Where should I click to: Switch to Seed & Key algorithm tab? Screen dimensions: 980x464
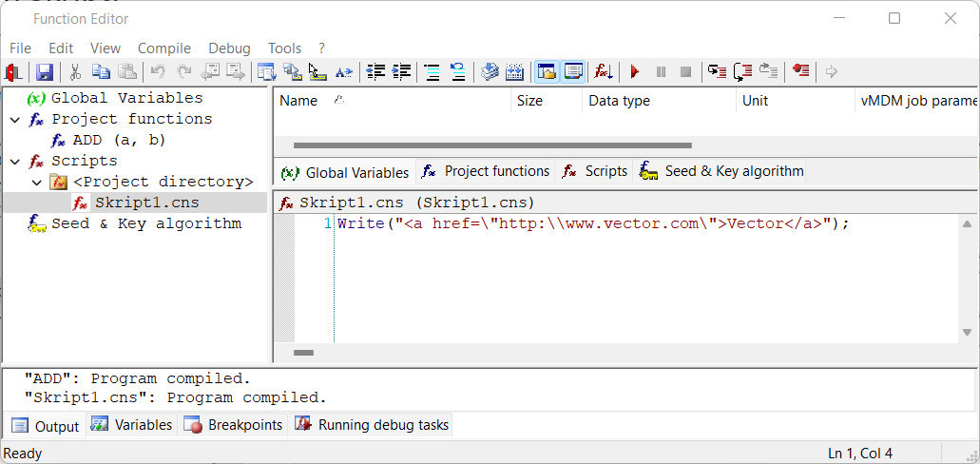click(x=721, y=171)
